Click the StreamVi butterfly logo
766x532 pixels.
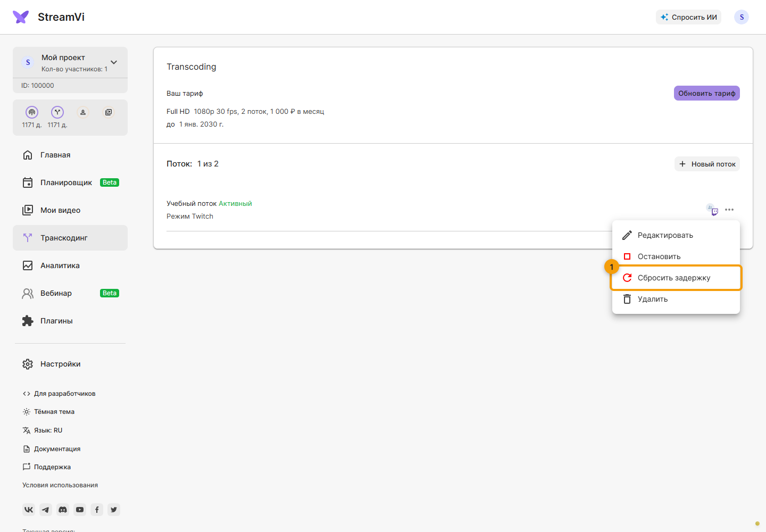pyautogui.click(x=21, y=17)
